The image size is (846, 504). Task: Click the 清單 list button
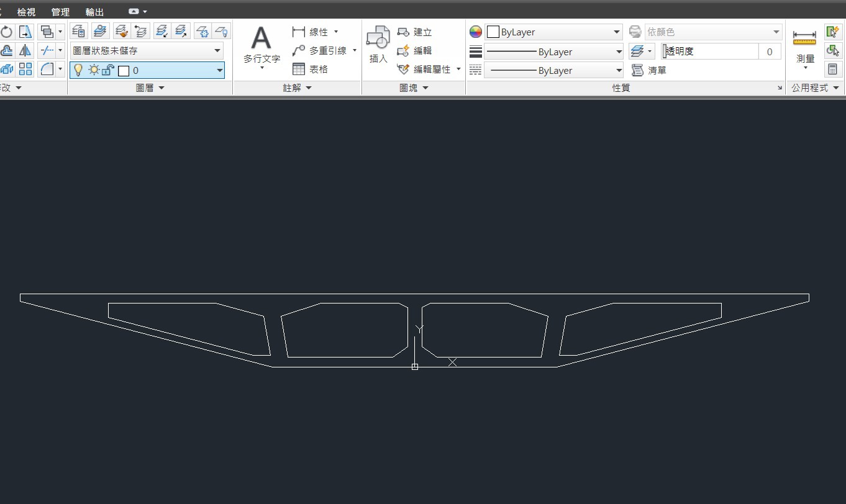pos(649,70)
